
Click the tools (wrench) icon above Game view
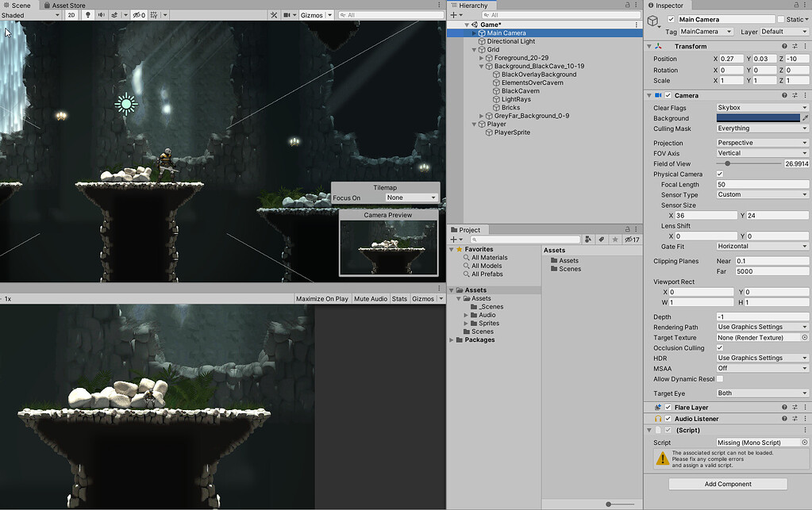click(275, 15)
